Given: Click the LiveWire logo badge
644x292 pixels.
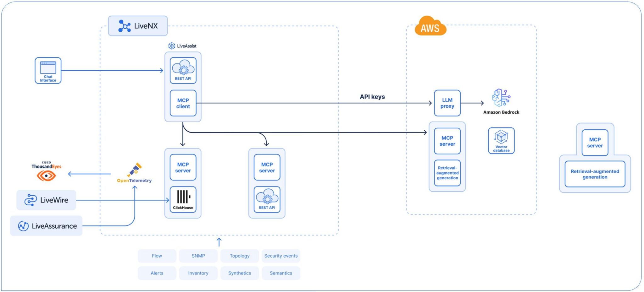Looking at the screenshot, I should coord(46,200).
